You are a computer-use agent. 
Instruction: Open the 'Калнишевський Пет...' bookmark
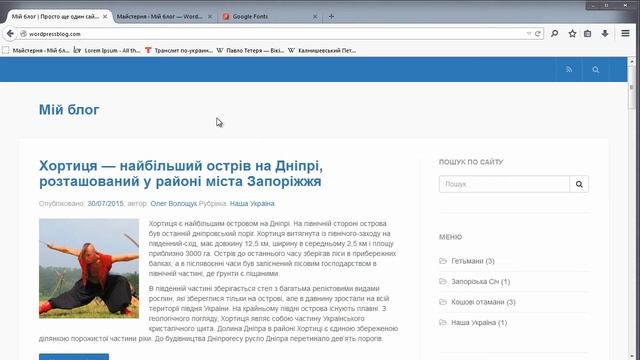pos(322,51)
